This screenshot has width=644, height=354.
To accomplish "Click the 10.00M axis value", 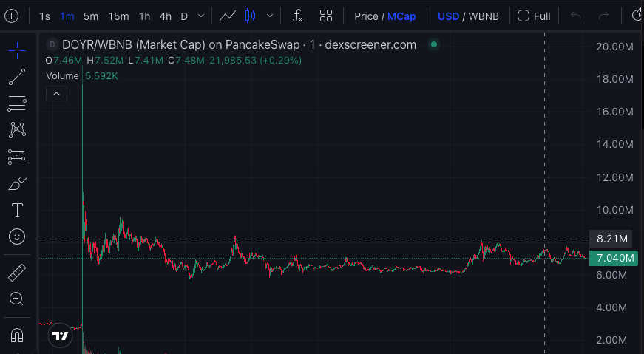I will coord(614,210).
